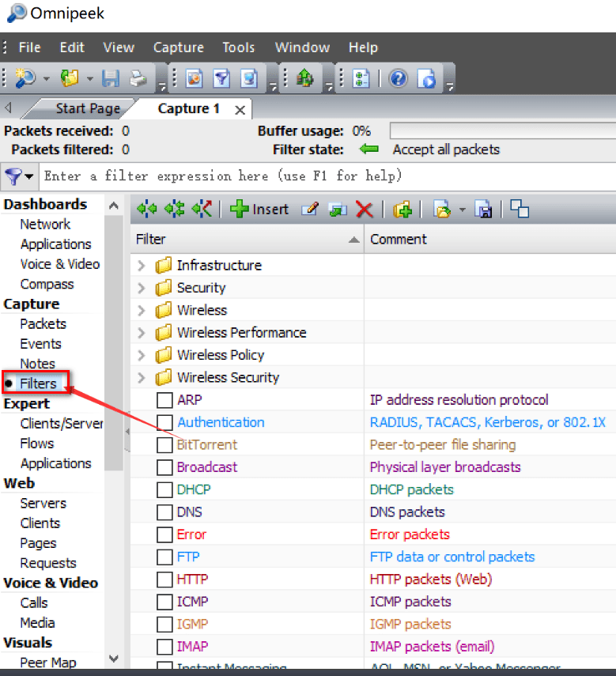Image resolution: width=616 pixels, height=676 pixels.
Task: Open the File menu
Action: [x=30, y=47]
